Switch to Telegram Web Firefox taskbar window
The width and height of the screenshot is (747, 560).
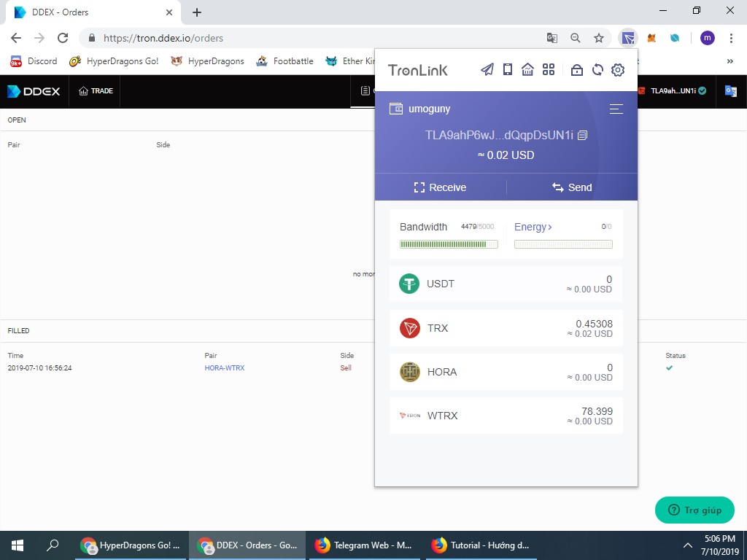pos(364,545)
